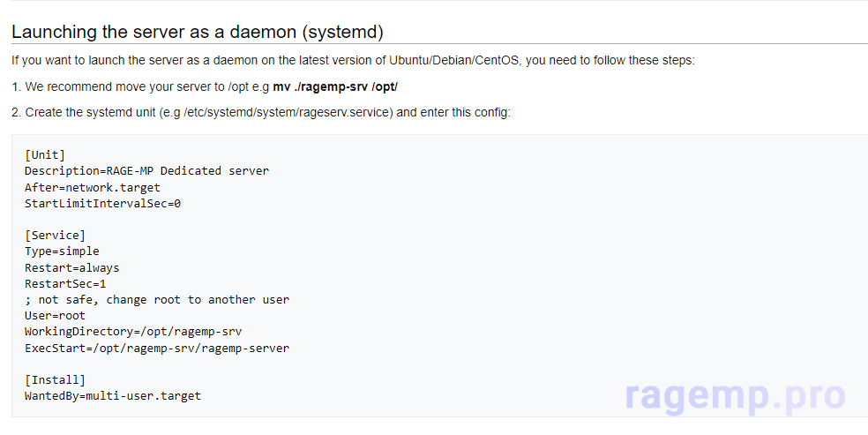Click the 'ExecStart=/opt/ragemp-srv/ragemp-server' line
The image size is (868, 435).
point(157,348)
